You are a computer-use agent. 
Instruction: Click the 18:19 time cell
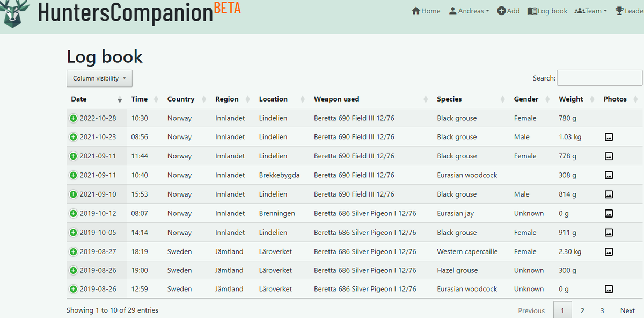140,251
